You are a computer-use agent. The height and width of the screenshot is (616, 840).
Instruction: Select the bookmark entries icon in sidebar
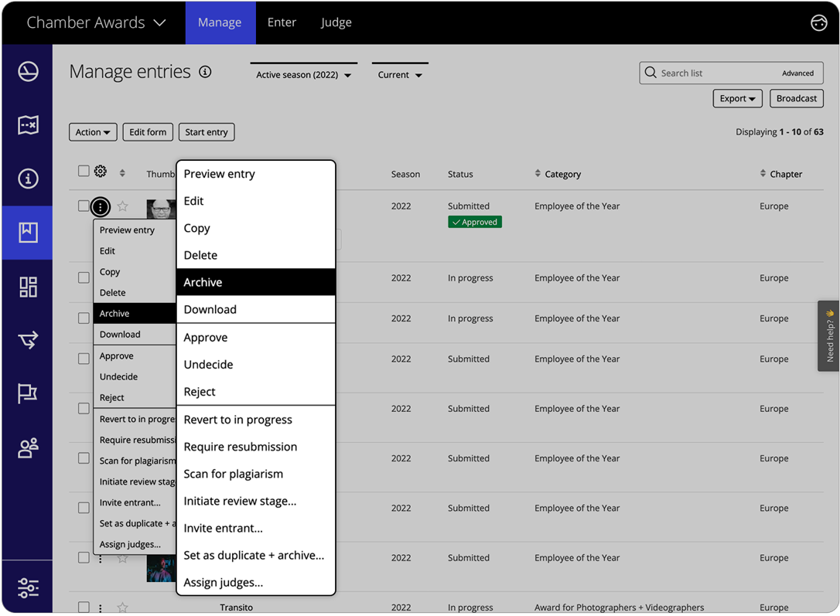coord(28,233)
